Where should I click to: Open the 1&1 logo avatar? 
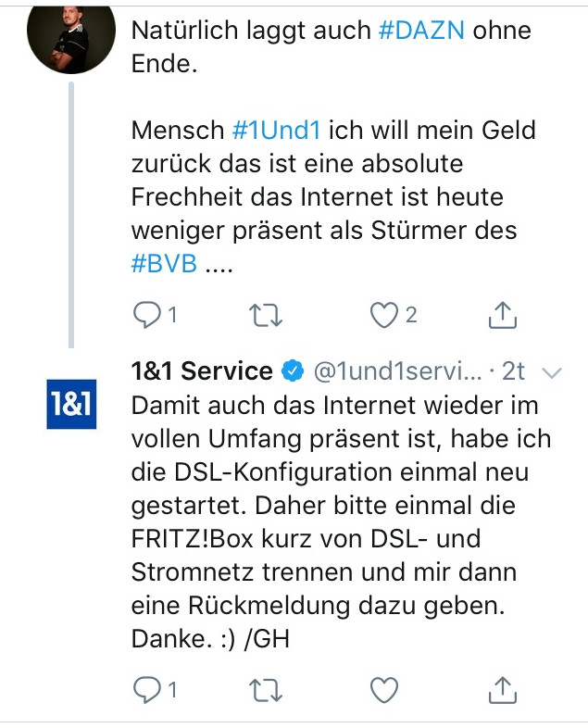pos(71,408)
